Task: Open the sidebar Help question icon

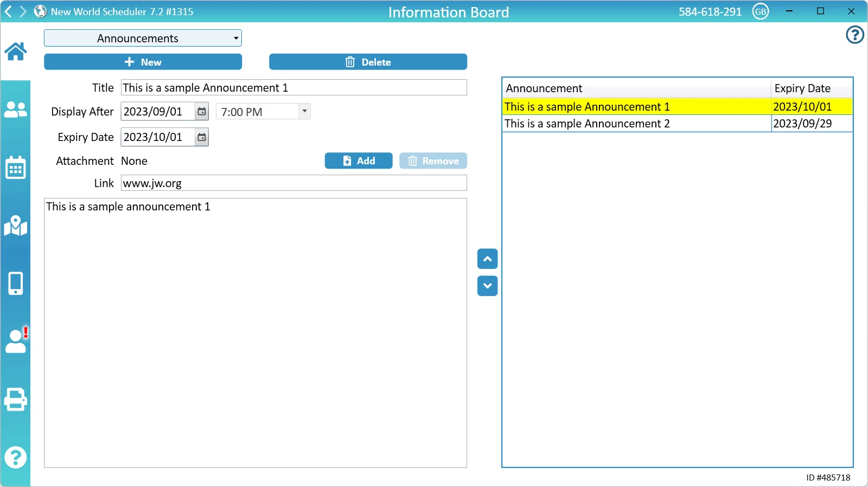Action: click(x=15, y=458)
